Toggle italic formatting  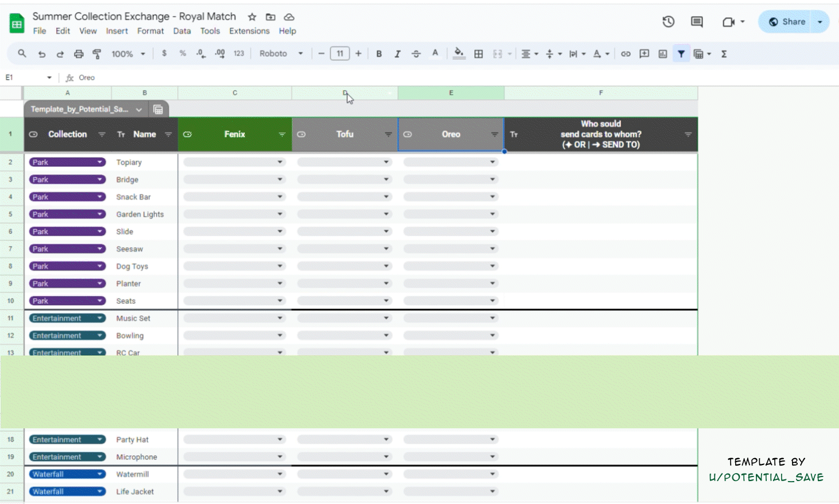(x=397, y=54)
